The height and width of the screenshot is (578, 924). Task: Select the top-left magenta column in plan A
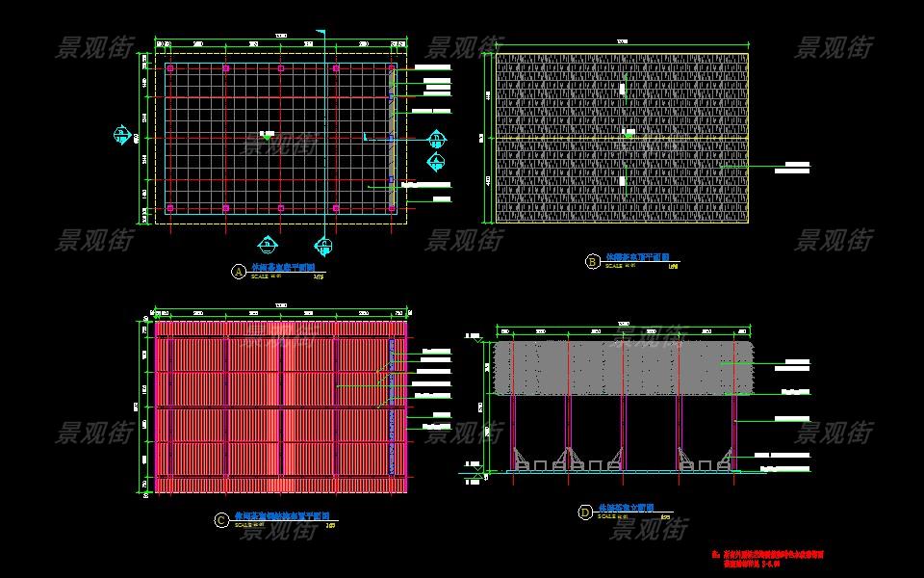click(x=170, y=68)
